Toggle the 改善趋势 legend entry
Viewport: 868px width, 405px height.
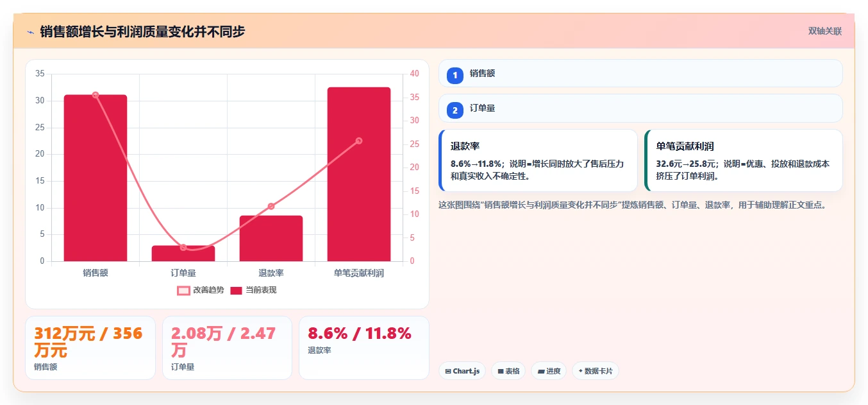(201, 290)
